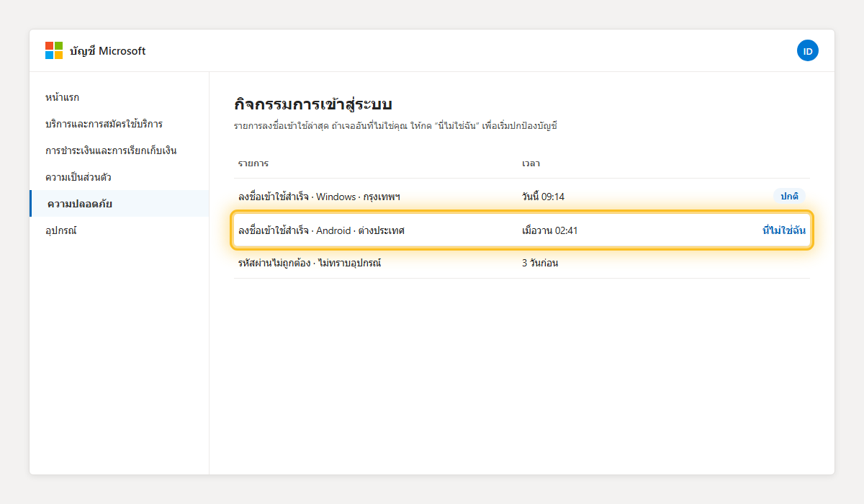864x504 pixels.
Task: Click the นี่ไม่ใช่ฉัน link
Action: [x=784, y=230]
